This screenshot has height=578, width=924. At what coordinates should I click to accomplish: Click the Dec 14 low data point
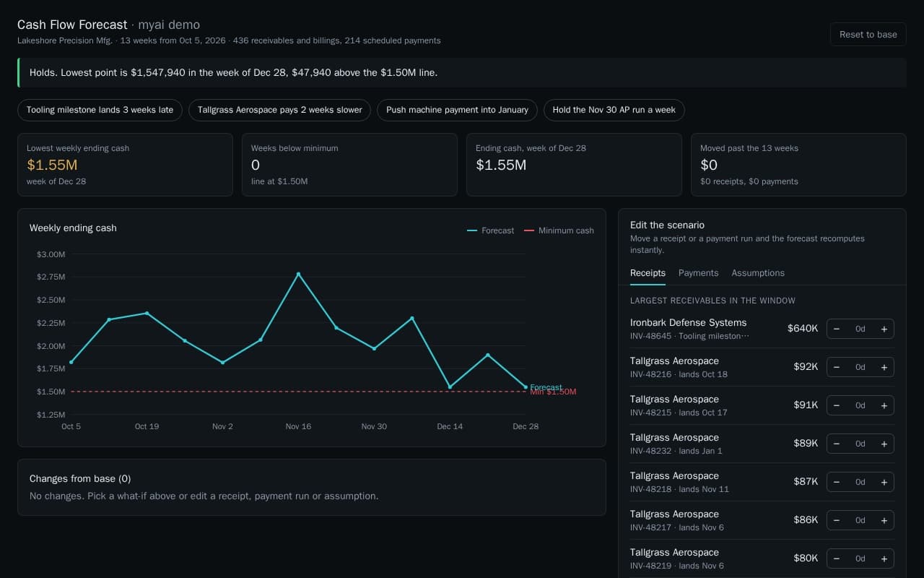[450, 387]
